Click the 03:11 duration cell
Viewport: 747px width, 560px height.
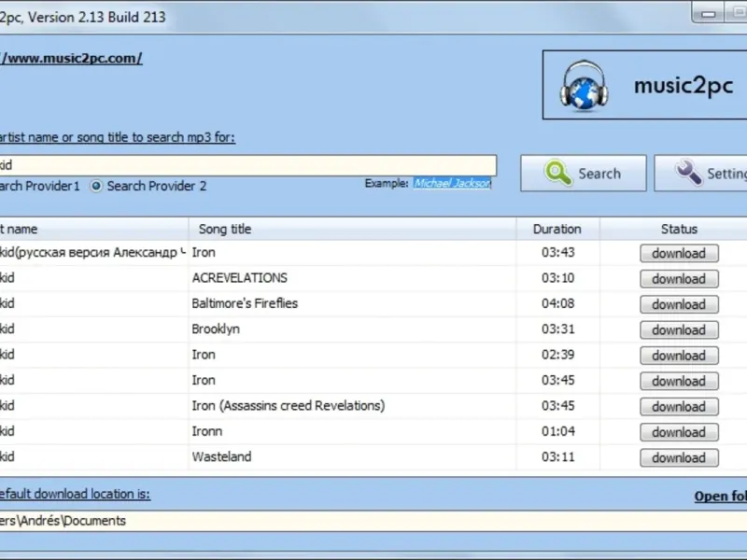coord(557,457)
